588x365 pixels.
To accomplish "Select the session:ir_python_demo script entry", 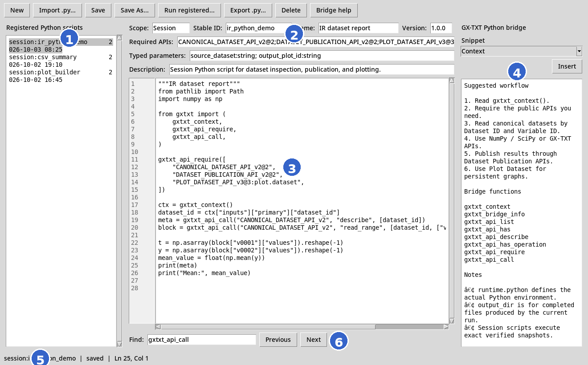I will click(61, 46).
